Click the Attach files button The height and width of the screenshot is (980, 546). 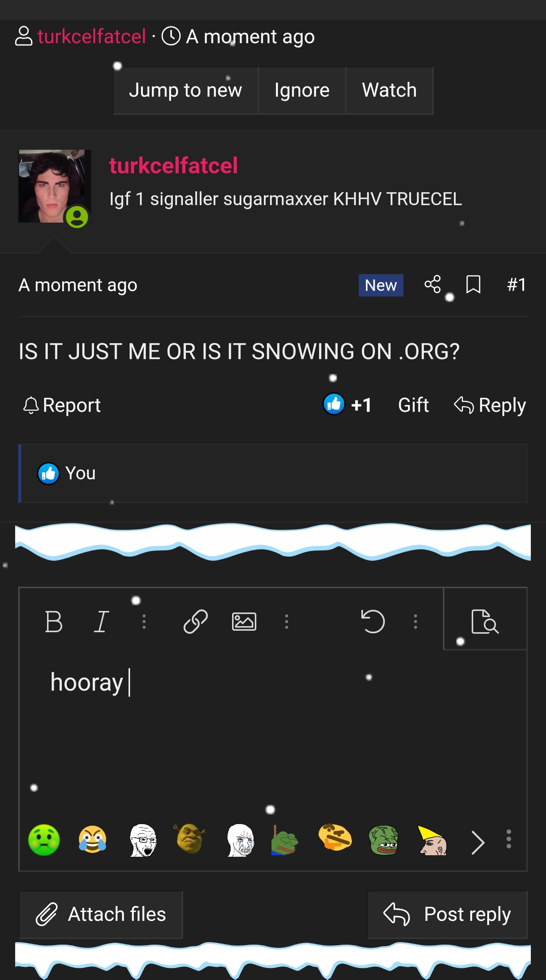pos(101,914)
